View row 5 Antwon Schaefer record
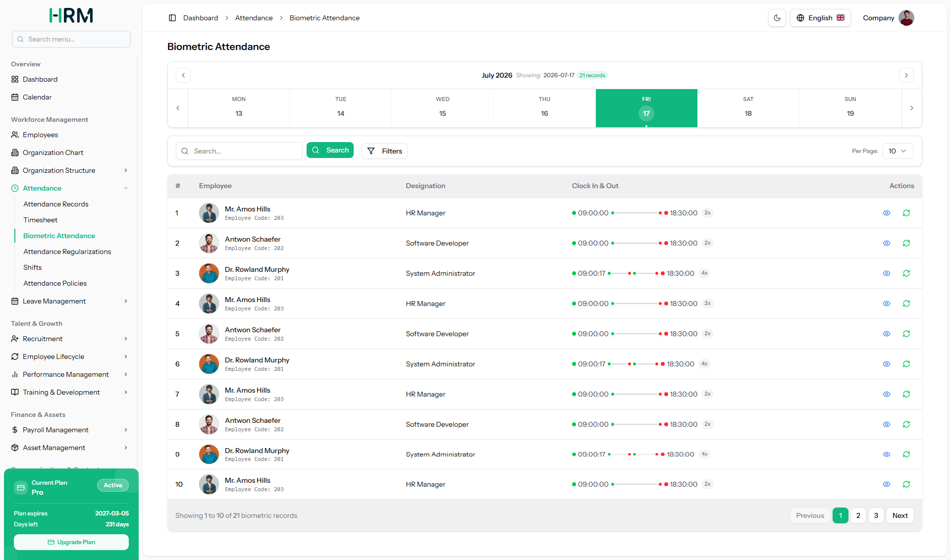Screen dimensions: 951x560 pos(887,334)
